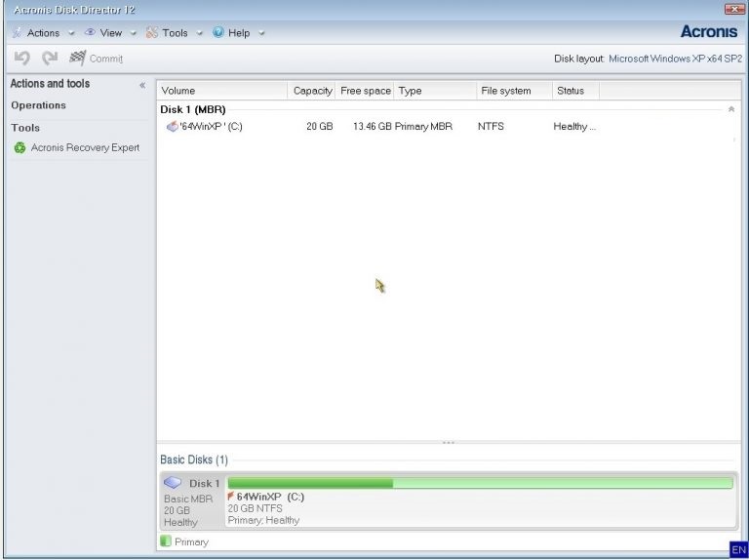This screenshot has height=560, width=749.
Task: Click the green disk usage bar
Action: 480,483
